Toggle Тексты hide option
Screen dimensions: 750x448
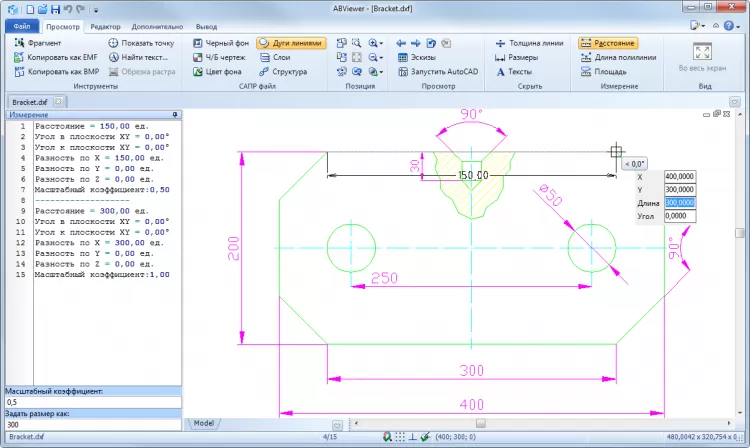pos(514,72)
